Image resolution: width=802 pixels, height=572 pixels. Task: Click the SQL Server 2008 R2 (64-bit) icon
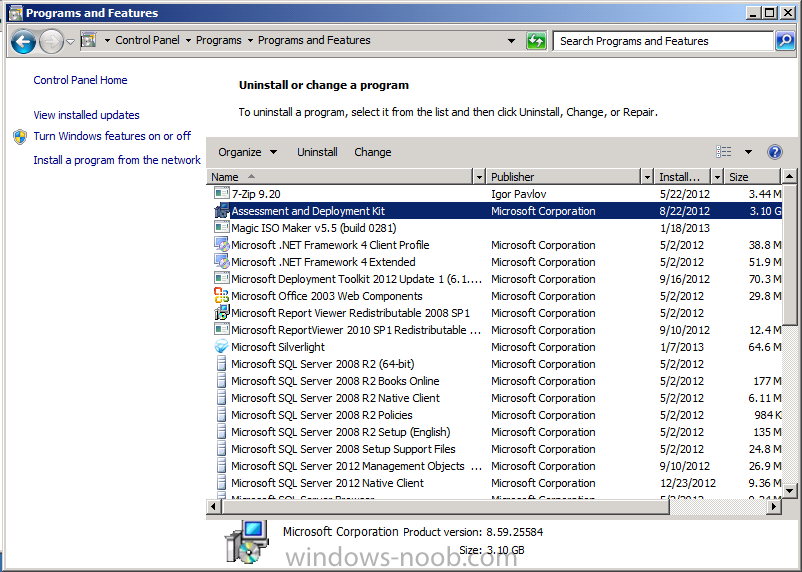tap(221, 363)
